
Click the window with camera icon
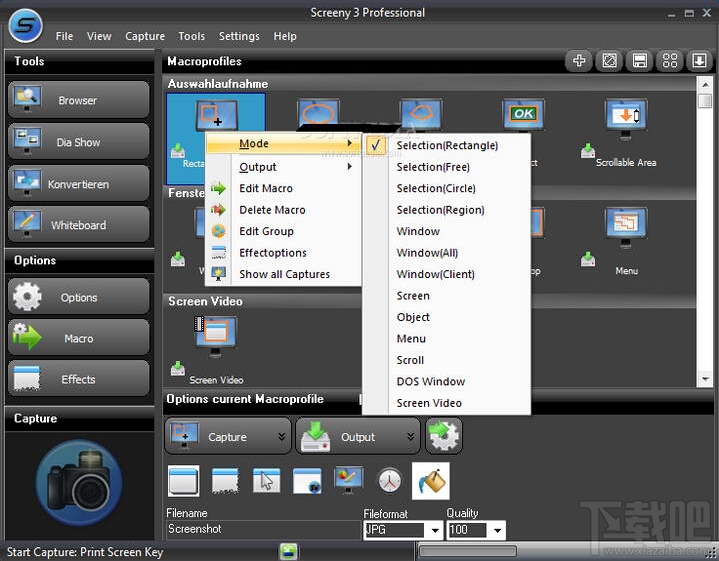pos(307,481)
